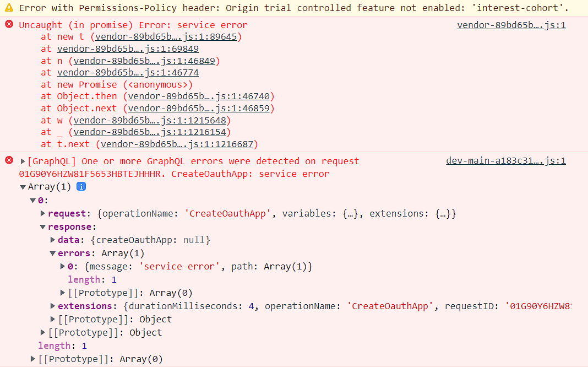Expand the bottom [[Prototype]] Array(0)
Image resolution: width=588 pixels, height=367 pixels.
tap(32, 359)
